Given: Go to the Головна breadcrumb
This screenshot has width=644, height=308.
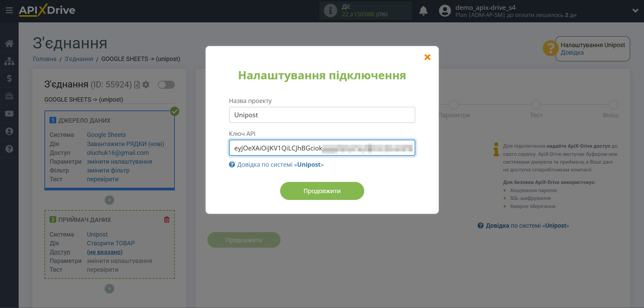Looking at the screenshot, I should click(x=44, y=59).
